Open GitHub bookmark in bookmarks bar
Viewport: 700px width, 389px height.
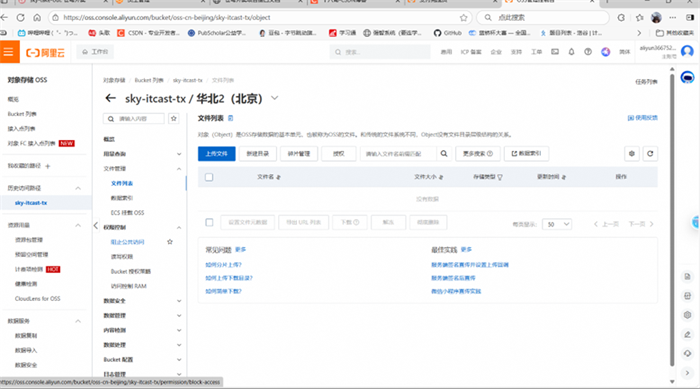447,33
